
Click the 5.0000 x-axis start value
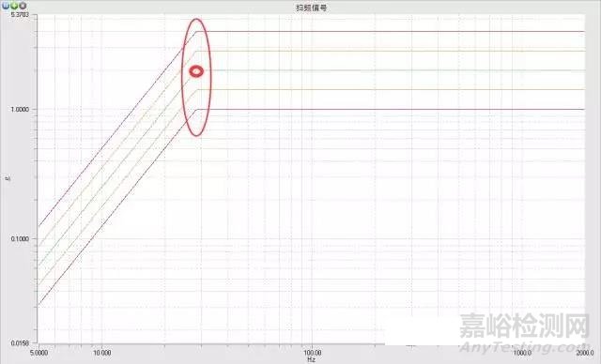click(39, 353)
